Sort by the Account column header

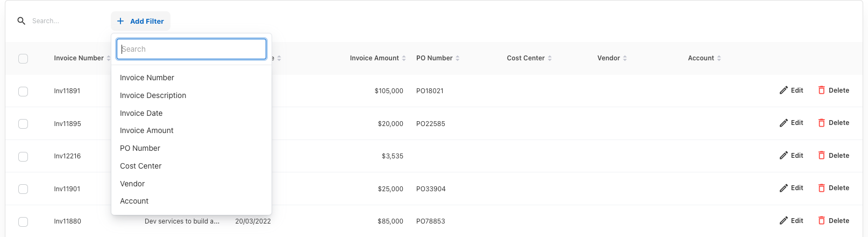[701, 58]
